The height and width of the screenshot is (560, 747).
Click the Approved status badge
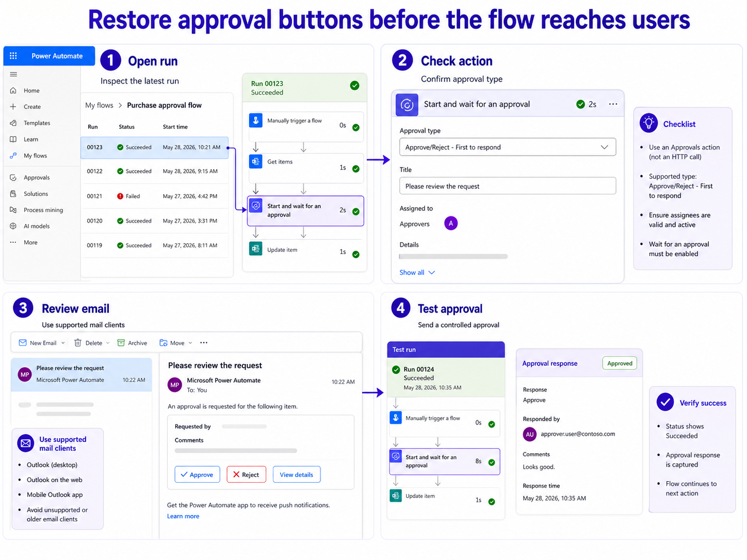(620, 363)
